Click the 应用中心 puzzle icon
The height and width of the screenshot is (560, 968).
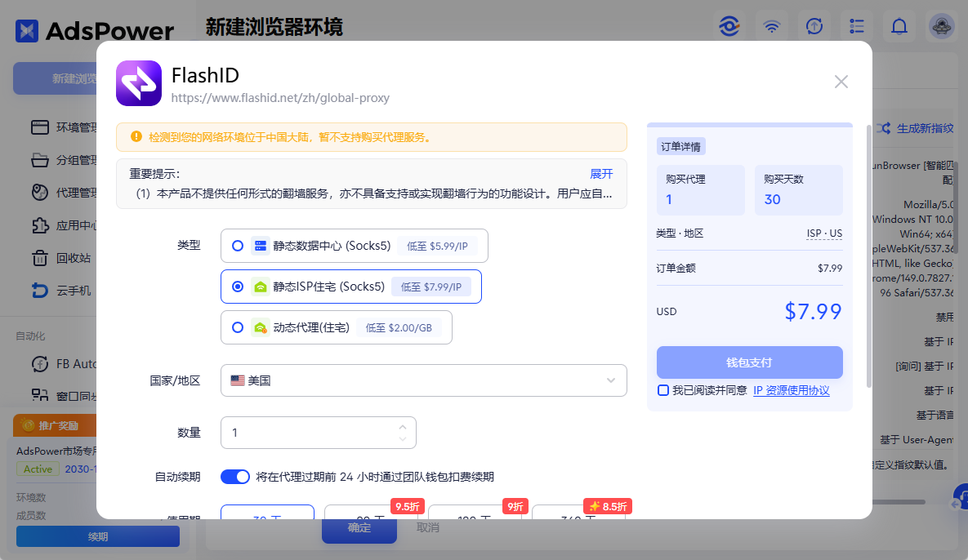coord(40,225)
